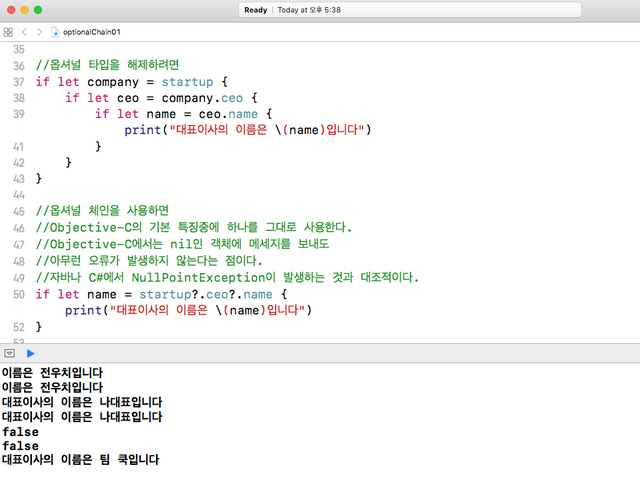This screenshot has width=640, height=479.
Task: Click the print statement under line 50
Action: click(x=188, y=310)
